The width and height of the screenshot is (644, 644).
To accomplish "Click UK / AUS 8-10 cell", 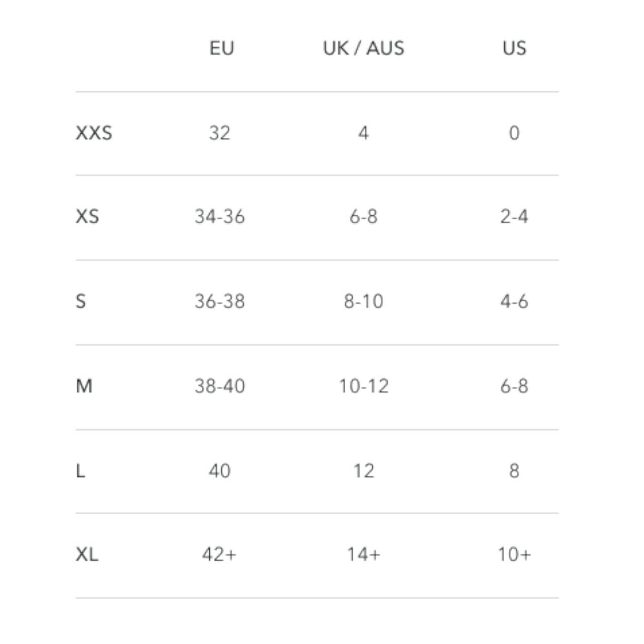I will coord(363,301).
